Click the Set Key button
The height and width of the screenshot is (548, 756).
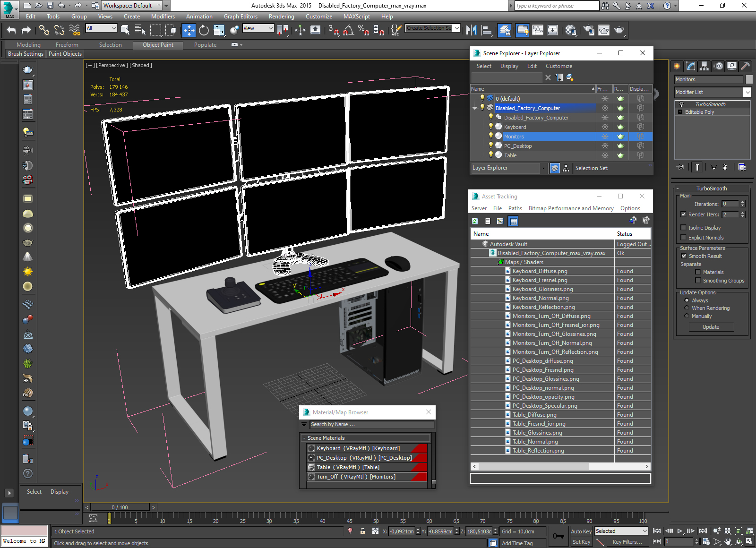[x=581, y=542]
